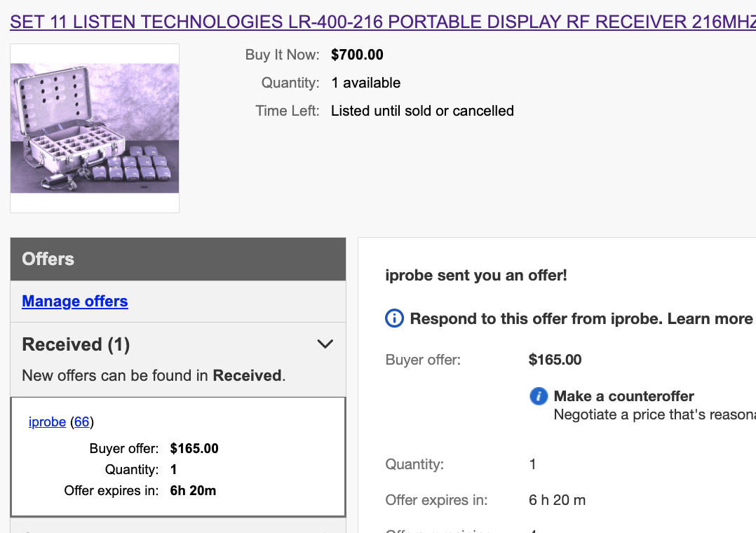The width and height of the screenshot is (756, 533).
Task: Collapse the Received (1) section chevron
Action: (x=325, y=344)
